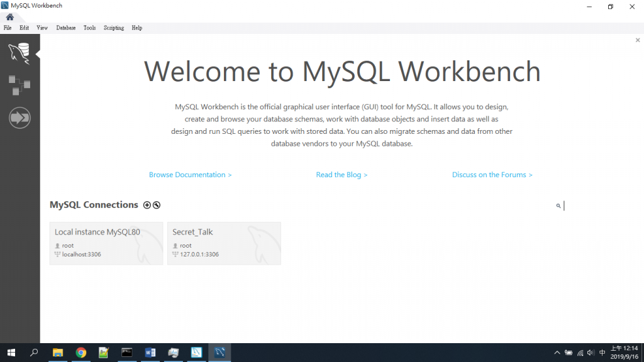
Task: Open manage connections wrench icon
Action: coord(157,205)
